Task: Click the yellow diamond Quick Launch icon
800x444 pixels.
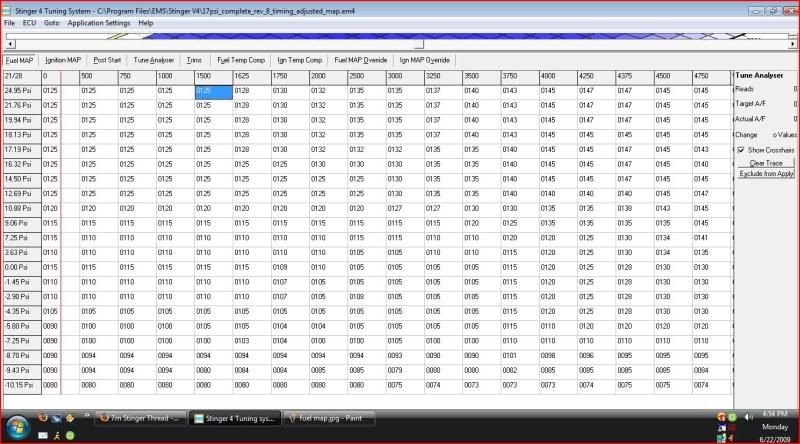Action: point(69,418)
